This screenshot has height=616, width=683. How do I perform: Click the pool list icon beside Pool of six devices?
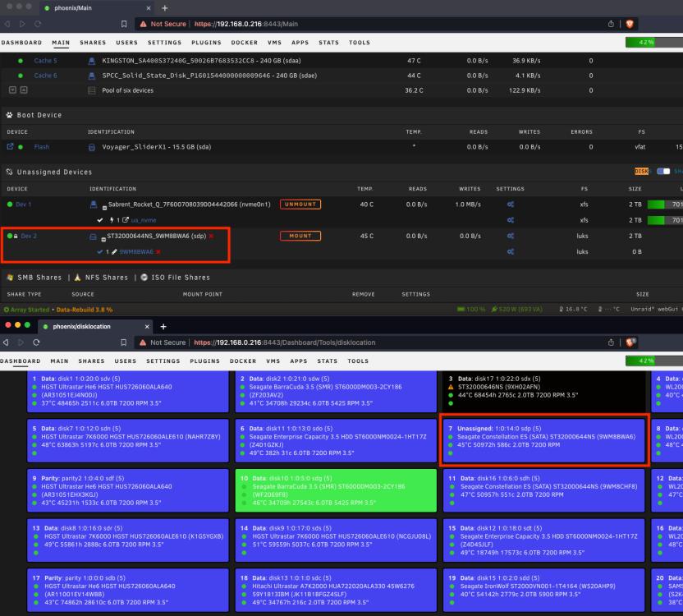(92, 90)
